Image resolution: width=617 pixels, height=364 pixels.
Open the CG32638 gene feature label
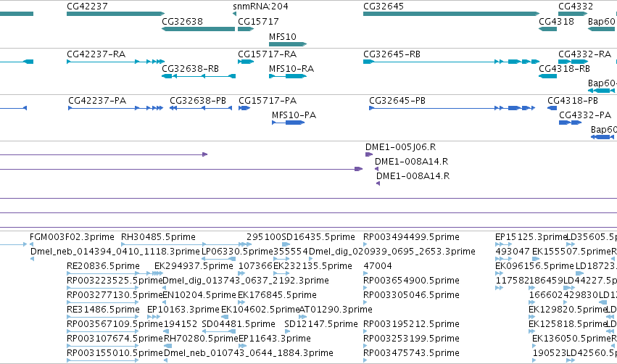pyautogui.click(x=182, y=21)
